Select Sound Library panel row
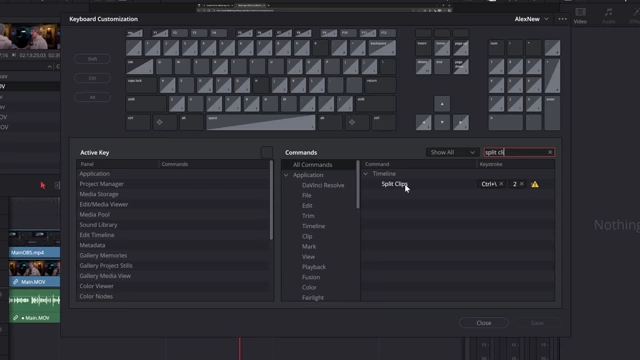The width and height of the screenshot is (640, 360). click(173, 225)
